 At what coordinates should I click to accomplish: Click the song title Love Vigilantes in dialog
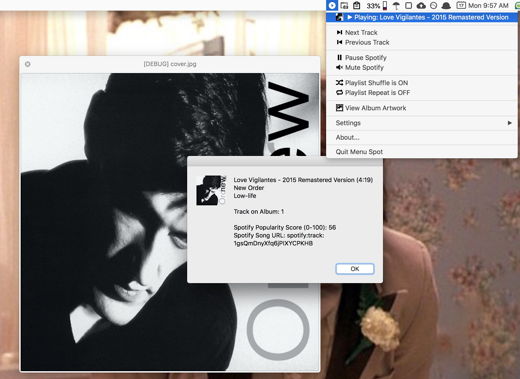[303, 180]
